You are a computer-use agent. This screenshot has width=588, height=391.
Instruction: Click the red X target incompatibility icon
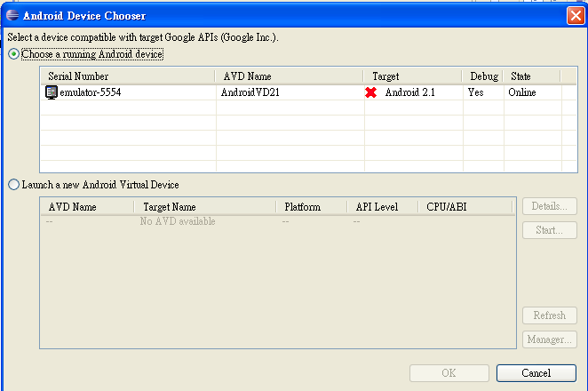click(371, 92)
